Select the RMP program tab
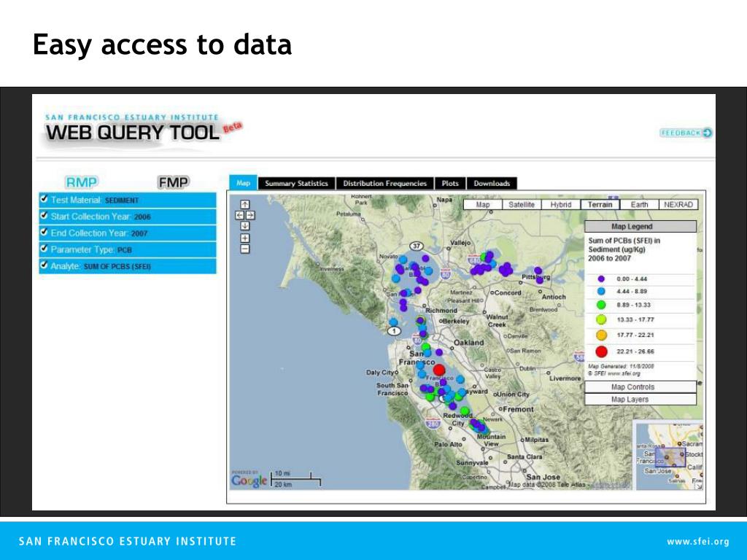This screenshot has height=560, width=747. click(x=82, y=182)
